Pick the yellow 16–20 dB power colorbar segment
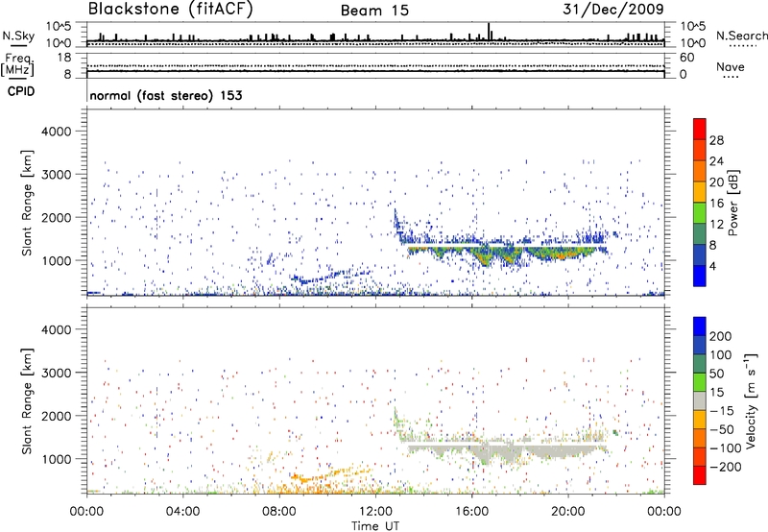768x532 pixels. coord(700,192)
